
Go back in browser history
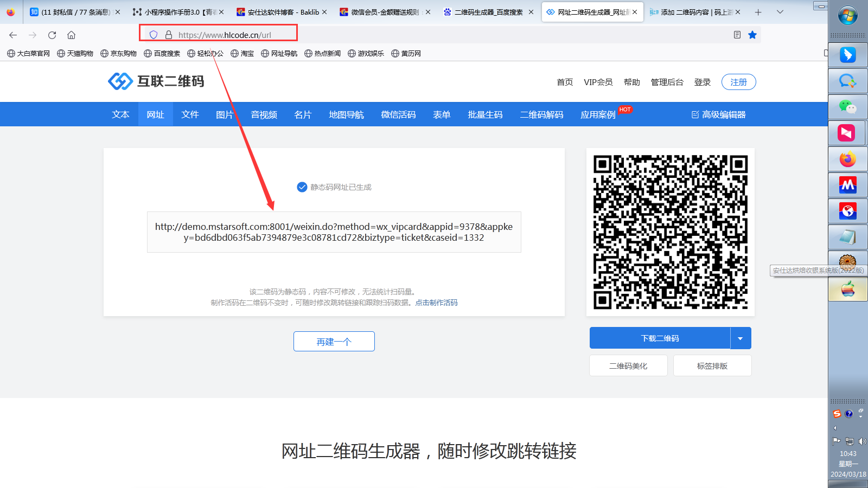(x=13, y=35)
